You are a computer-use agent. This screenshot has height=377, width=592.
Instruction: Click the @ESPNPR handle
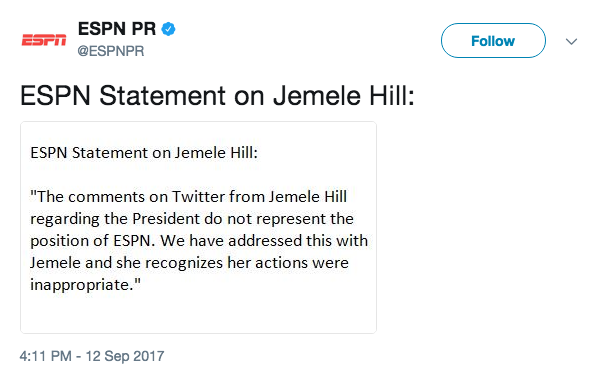pos(111,51)
